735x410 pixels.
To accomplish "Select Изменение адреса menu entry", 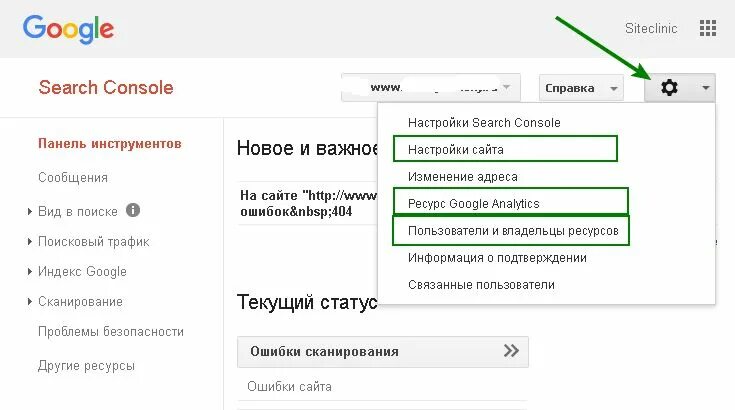I will point(463,177).
